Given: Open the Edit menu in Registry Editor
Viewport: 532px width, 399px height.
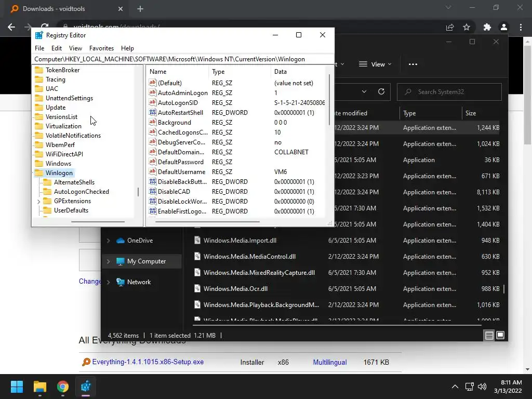Looking at the screenshot, I should 56,48.
